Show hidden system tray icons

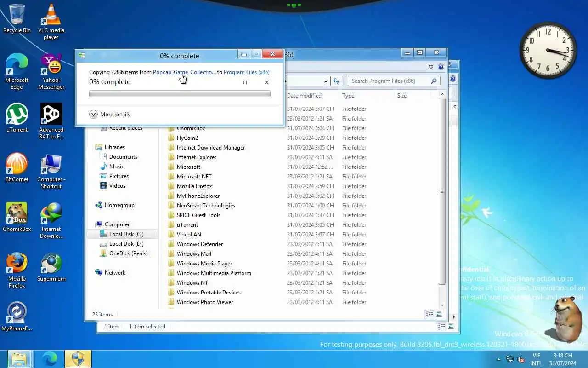click(498, 359)
